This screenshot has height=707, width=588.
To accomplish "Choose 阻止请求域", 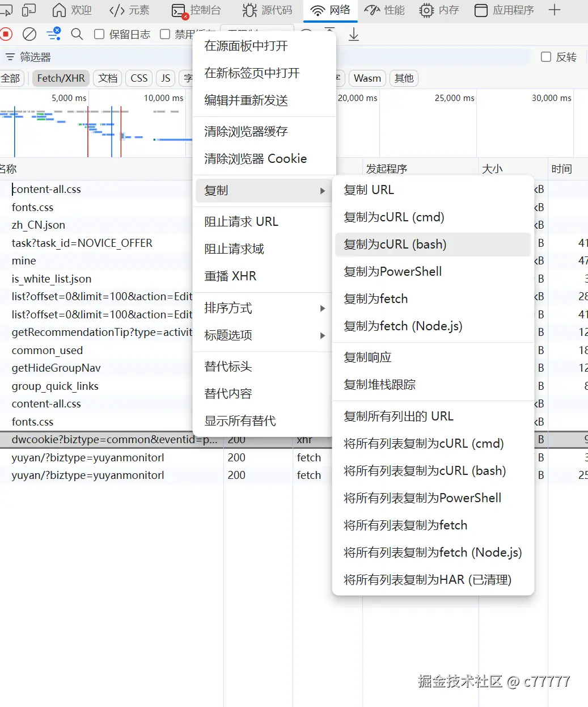I will pyautogui.click(x=264, y=249).
